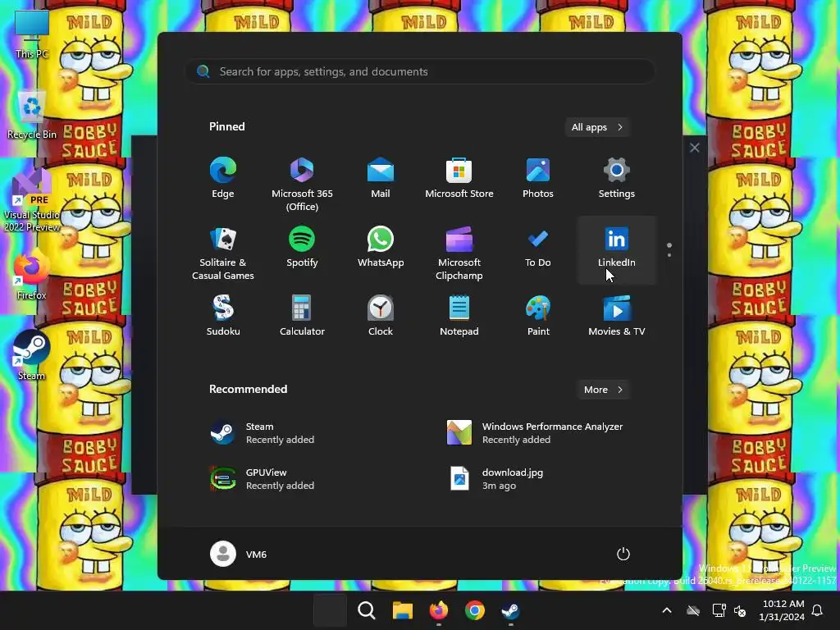Viewport: 840px width, 630px height.
Task: Click the Start menu search box
Action: tap(420, 72)
